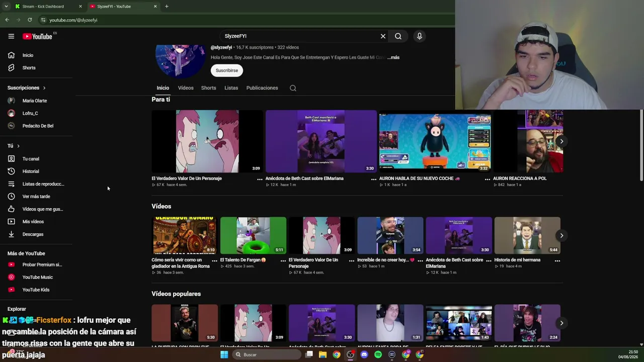
Task: Switch to the Publicaciones tab
Action: click(x=262, y=88)
